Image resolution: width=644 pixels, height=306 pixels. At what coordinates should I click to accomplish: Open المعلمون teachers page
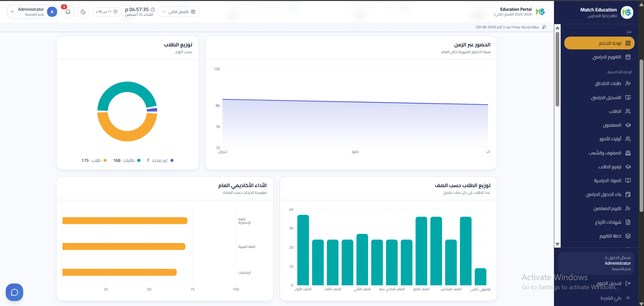599,125
